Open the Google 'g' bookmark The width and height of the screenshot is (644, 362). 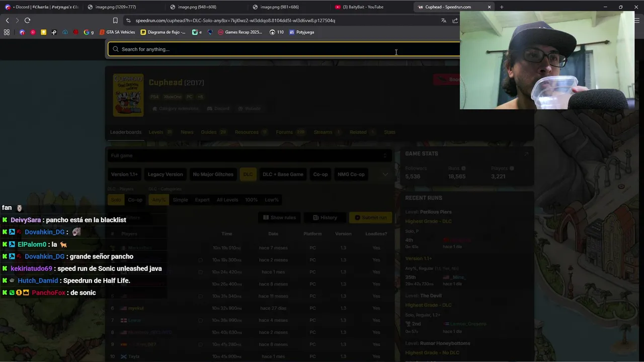[x=89, y=32]
